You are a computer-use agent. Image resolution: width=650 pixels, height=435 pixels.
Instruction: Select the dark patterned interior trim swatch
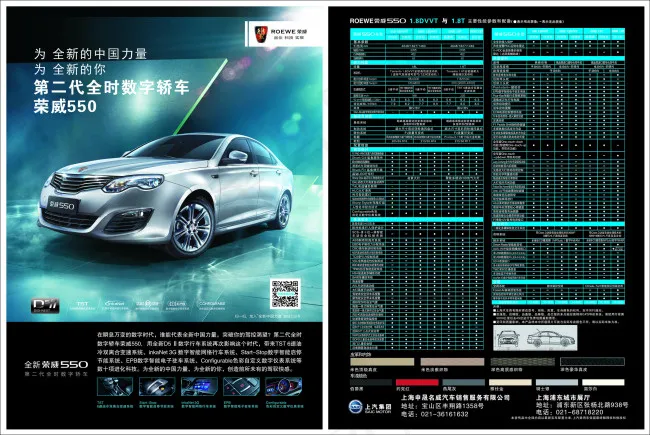point(522,362)
